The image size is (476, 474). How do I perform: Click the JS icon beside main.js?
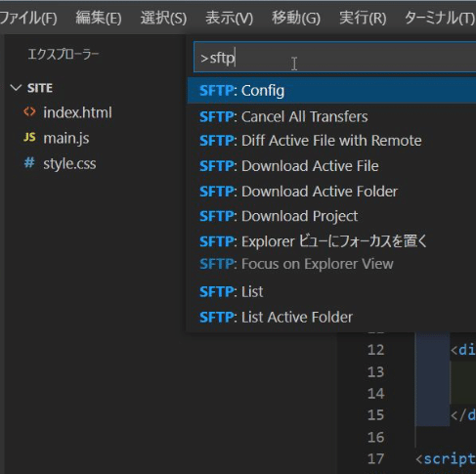(29, 137)
